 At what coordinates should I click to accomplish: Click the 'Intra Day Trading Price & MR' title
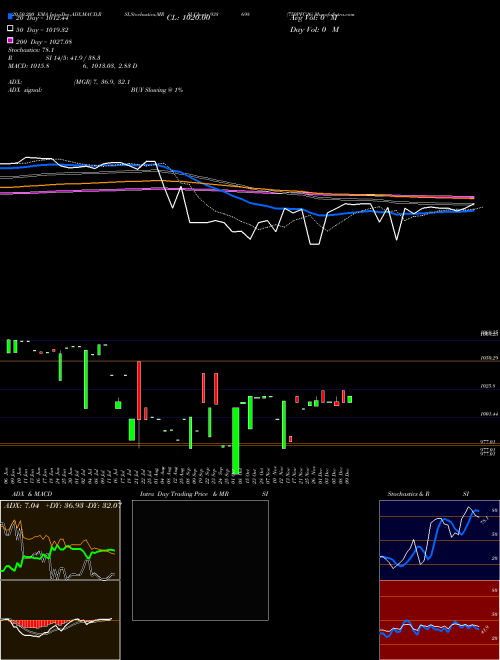click(184, 494)
